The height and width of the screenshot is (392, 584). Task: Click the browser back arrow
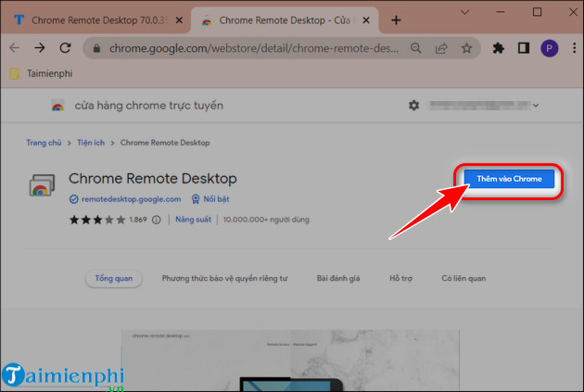(x=15, y=47)
